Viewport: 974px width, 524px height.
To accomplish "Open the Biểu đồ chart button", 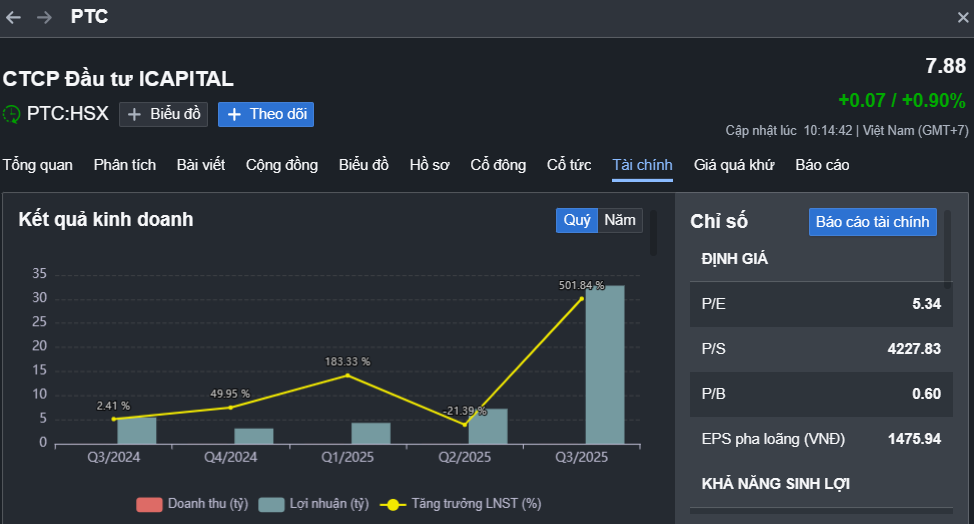I will [x=163, y=114].
